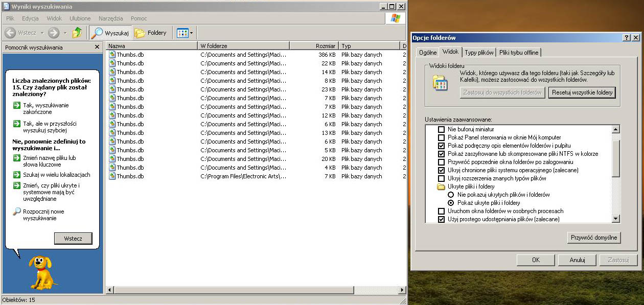
Task: Click Wstecz button in search assistant
Action: (73, 239)
